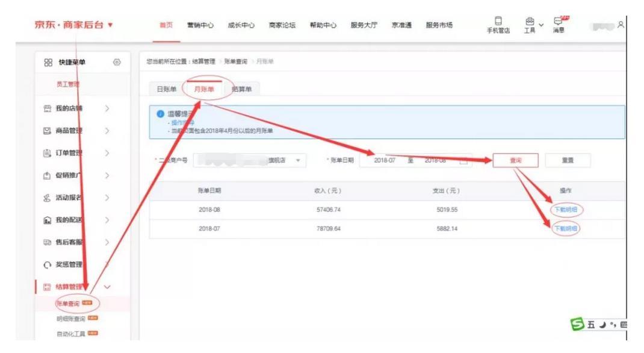Open the 消息 messages icon

pyautogui.click(x=558, y=21)
